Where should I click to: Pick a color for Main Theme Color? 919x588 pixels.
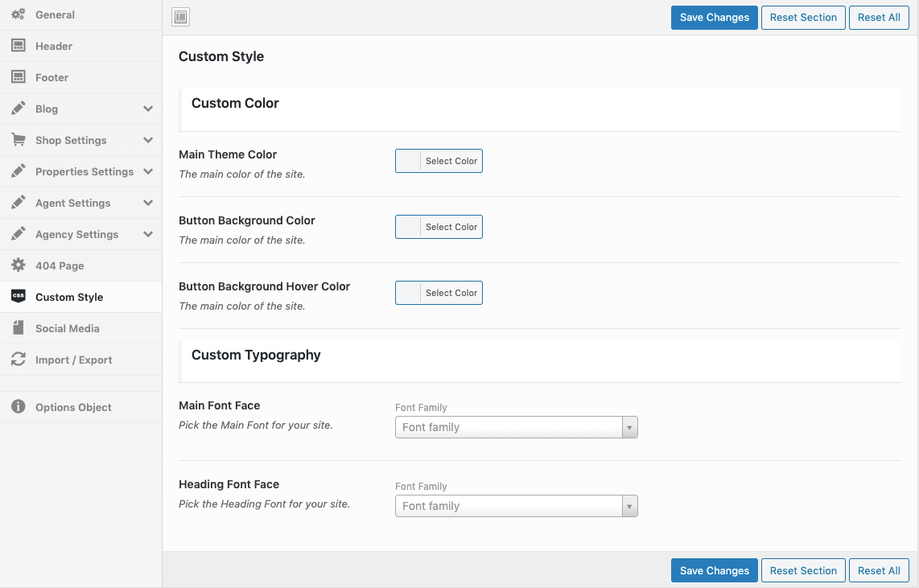tap(439, 161)
